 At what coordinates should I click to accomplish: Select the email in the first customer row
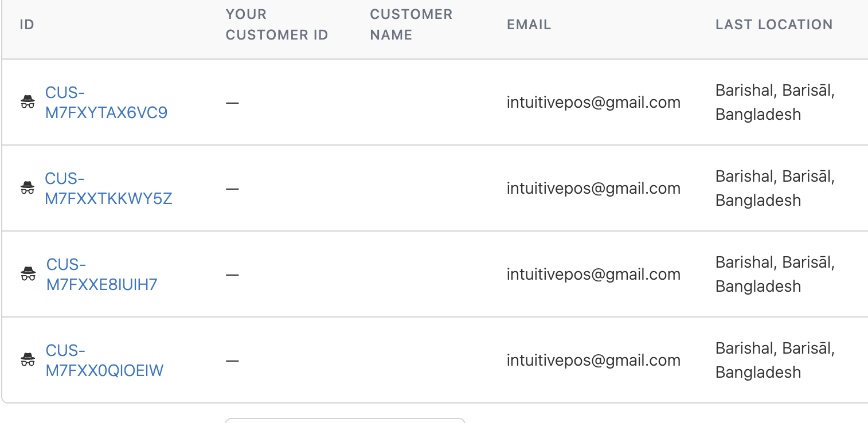click(593, 103)
